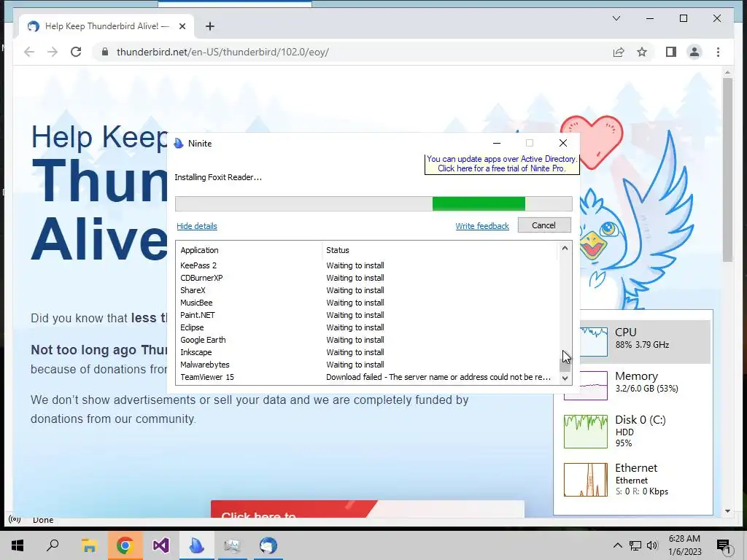The height and width of the screenshot is (560, 747).
Task: Select MusicBee row
Action: tap(367, 303)
